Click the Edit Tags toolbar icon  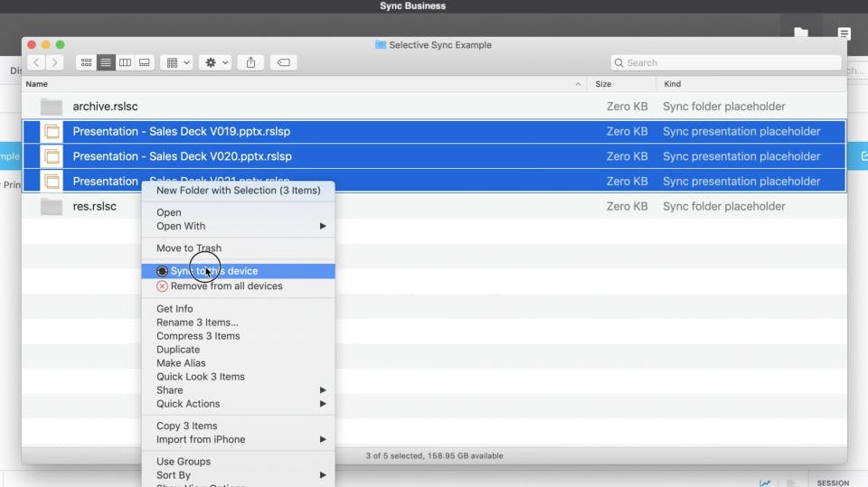point(283,62)
